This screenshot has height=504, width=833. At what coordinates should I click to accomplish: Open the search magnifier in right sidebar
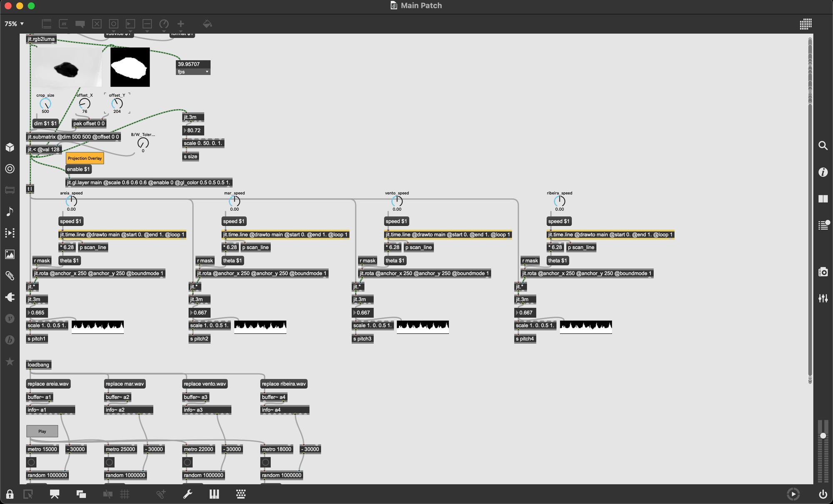(823, 146)
